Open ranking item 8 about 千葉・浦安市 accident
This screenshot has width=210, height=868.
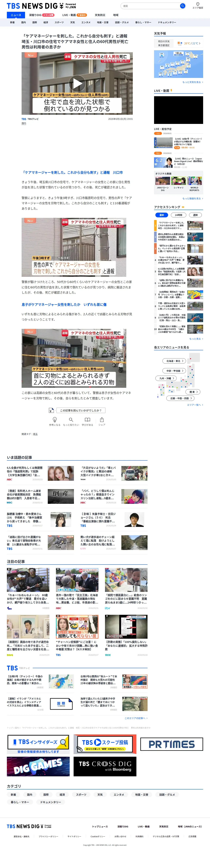[x=178, y=306]
